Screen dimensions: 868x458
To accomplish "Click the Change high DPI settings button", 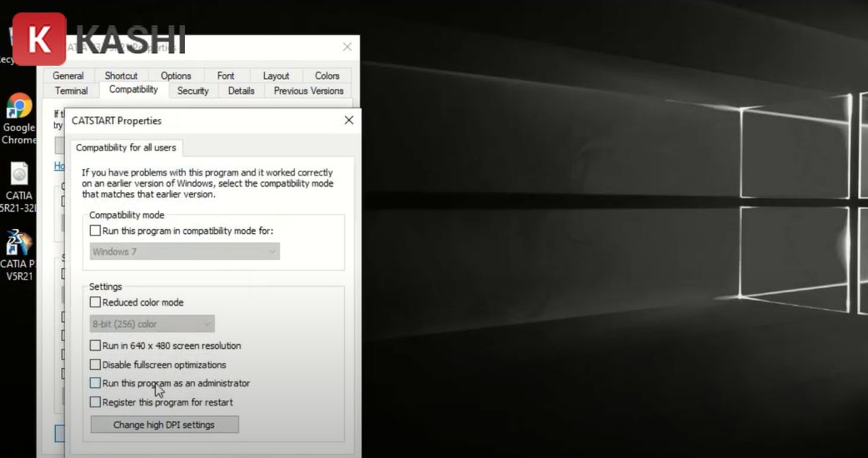I will [x=164, y=425].
